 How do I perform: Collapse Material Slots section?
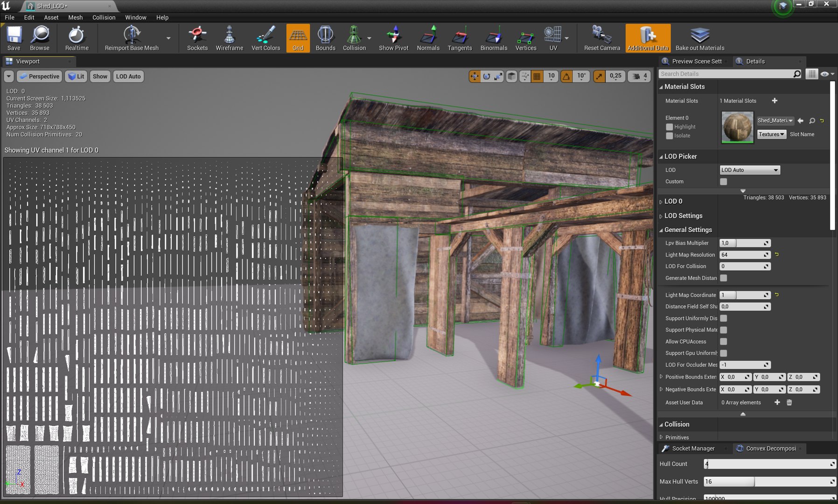click(661, 87)
